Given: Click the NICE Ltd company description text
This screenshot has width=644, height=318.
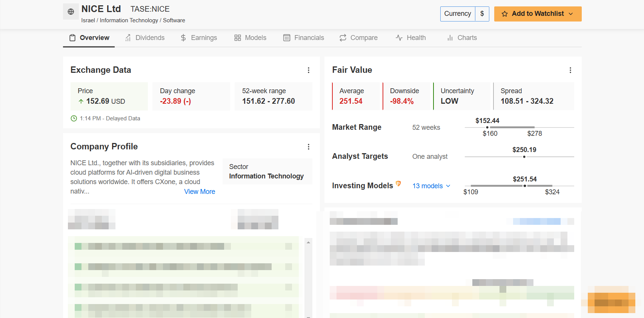Looking at the screenshot, I should click(143, 177).
